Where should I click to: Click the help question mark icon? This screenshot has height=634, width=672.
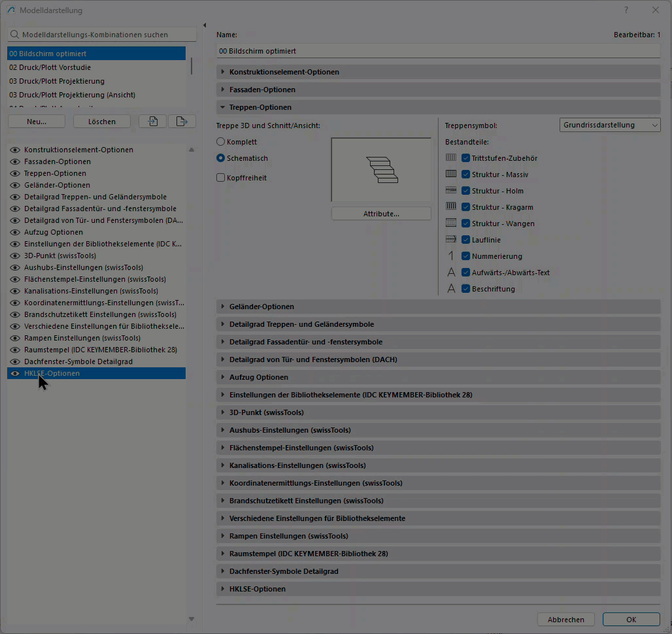[x=626, y=10]
